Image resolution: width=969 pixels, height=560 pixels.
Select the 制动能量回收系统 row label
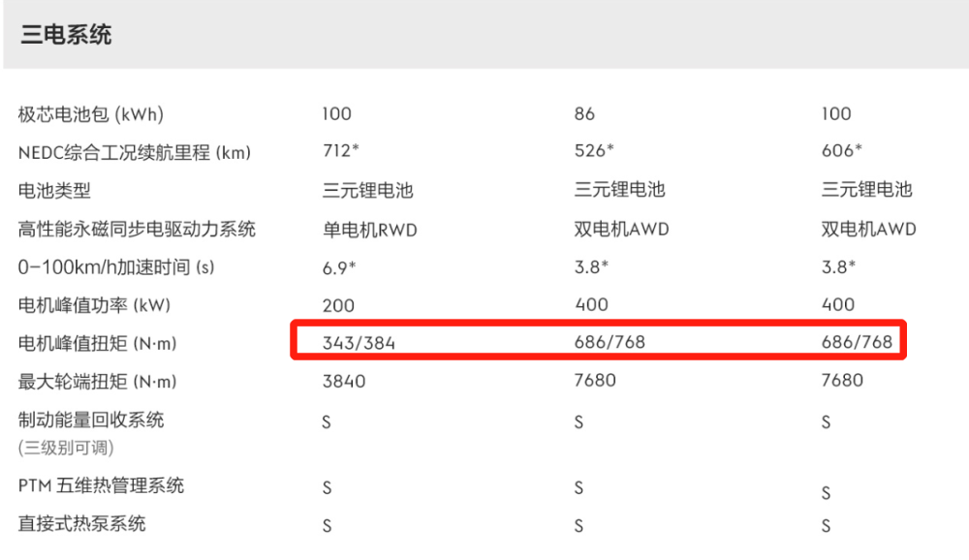click(x=91, y=420)
